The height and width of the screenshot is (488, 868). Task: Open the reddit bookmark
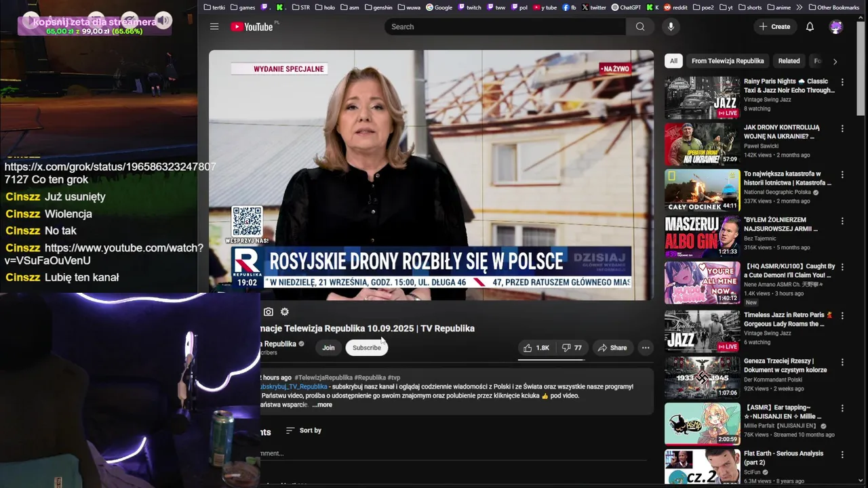675,7
